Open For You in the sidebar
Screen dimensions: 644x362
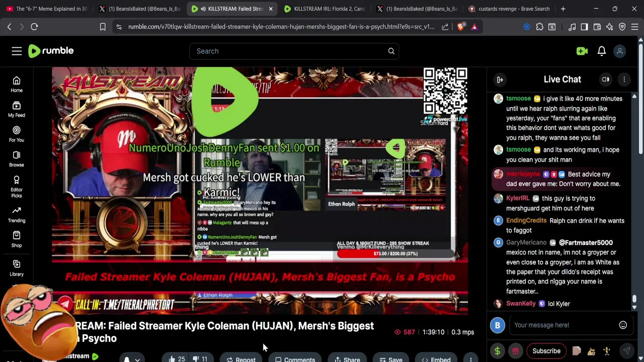point(17,134)
